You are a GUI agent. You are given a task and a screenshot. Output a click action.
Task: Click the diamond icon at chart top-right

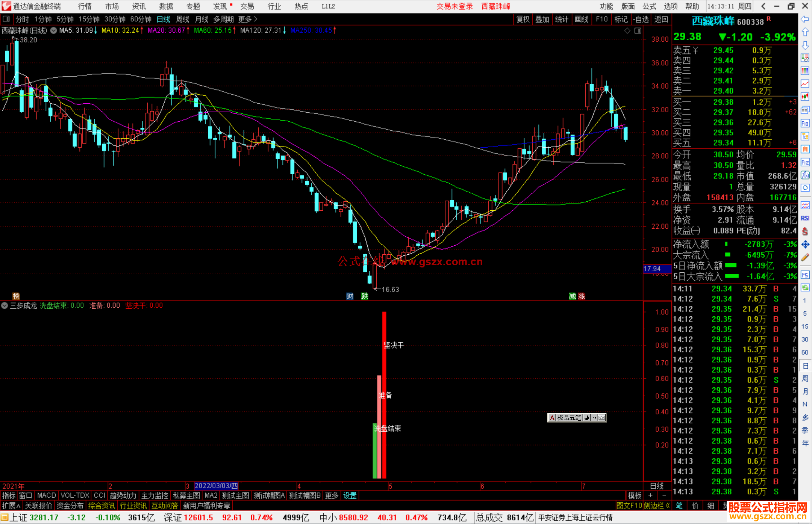tap(627, 31)
